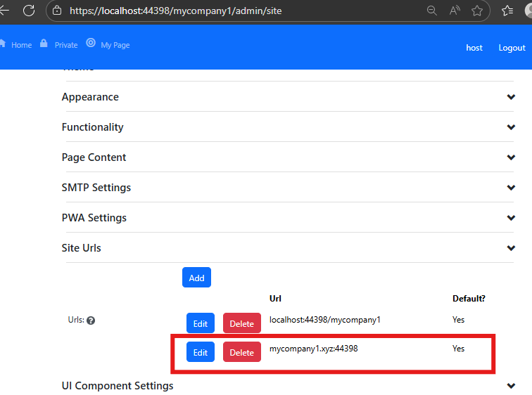Screen dimensions: 532x395
Task: Click the My Page target icon
Action: 91,43
